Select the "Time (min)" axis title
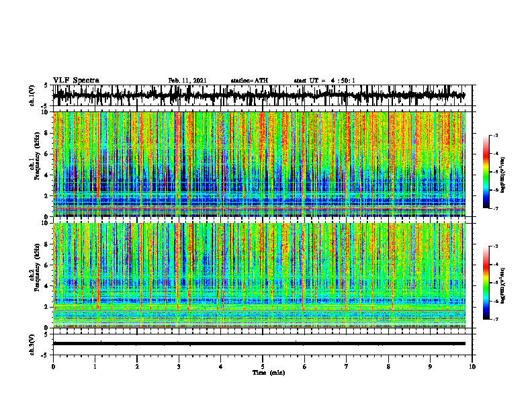 point(269,373)
